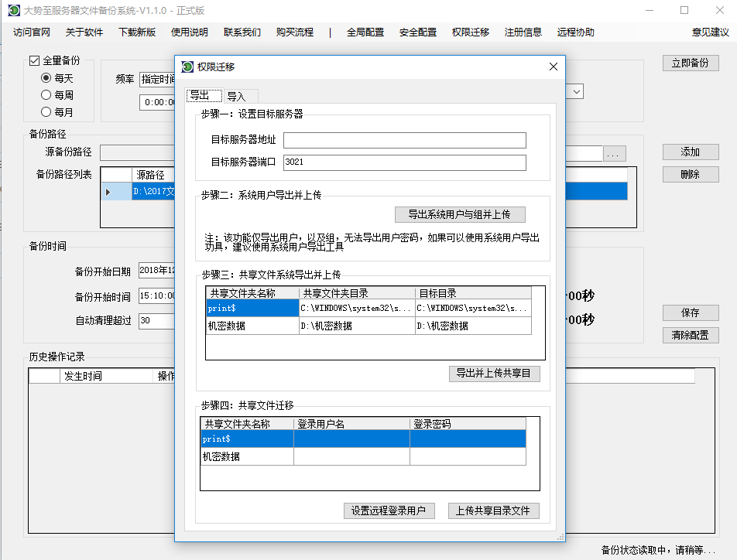Toggle the 全量备份 checkbox

click(34, 61)
